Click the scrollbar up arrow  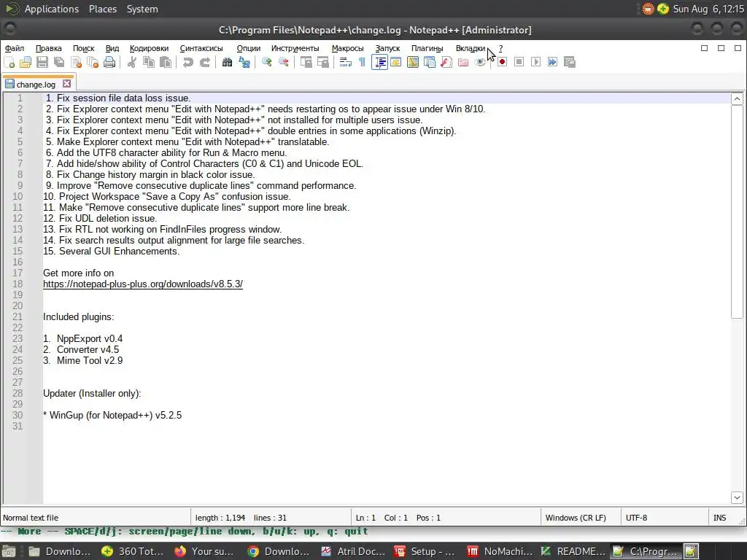point(737,99)
